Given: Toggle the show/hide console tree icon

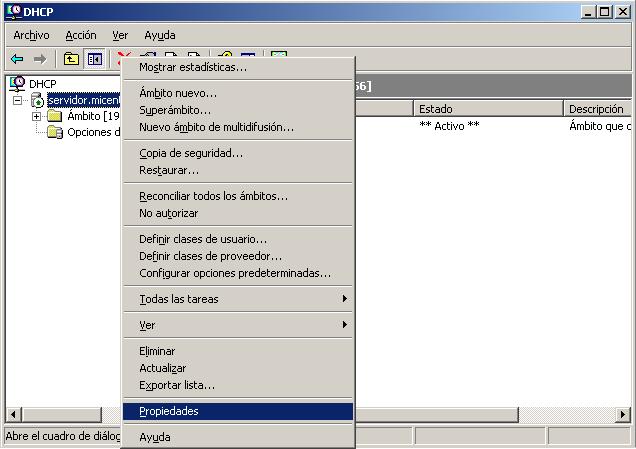Looking at the screenshot, I should (95, 59).
